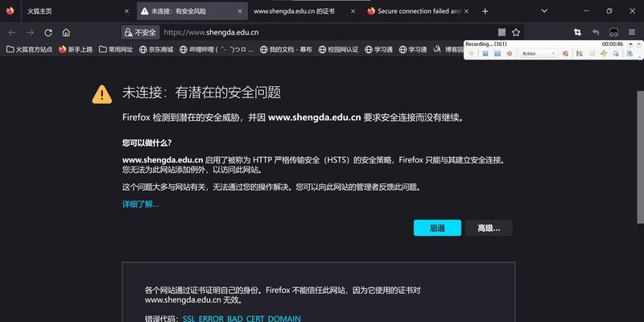Image resolution: width=644 pixels, height=322 pixels.
Task: Click SSL_ERROR_BAD_CERT_DOMAIN error code link
Action: tap(242, 318)
